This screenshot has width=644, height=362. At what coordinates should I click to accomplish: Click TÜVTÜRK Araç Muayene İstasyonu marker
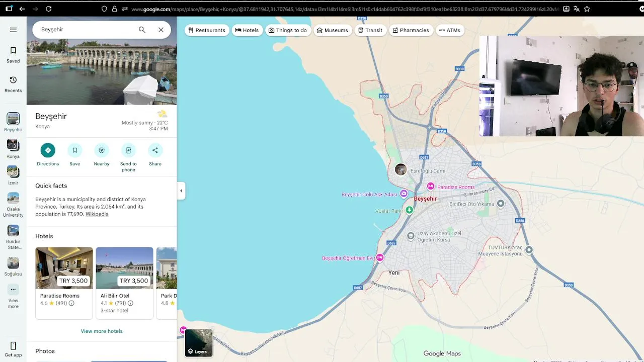529,250
